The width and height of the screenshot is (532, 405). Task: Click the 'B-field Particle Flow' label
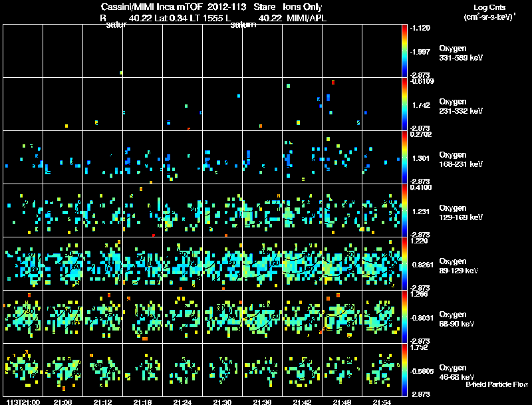(x=497, y=384)
